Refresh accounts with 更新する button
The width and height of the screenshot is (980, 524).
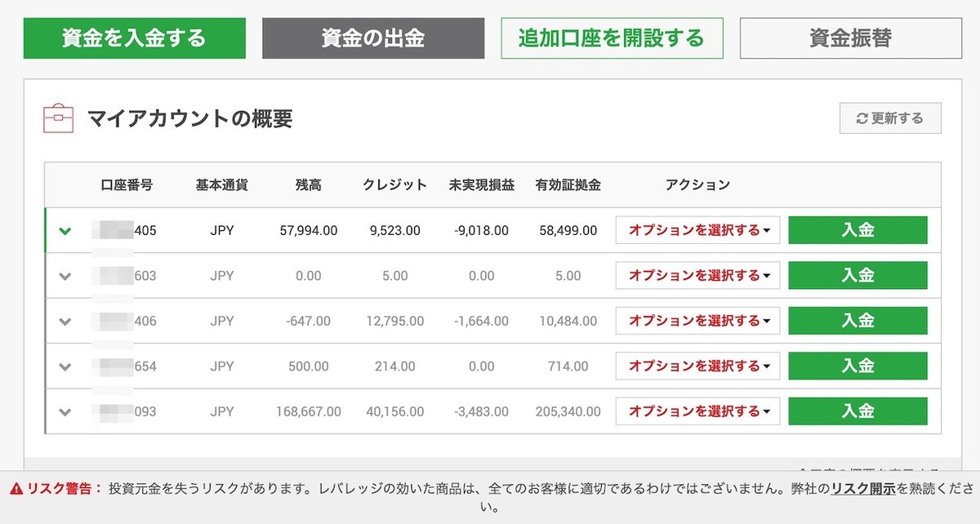click(890, 118)
